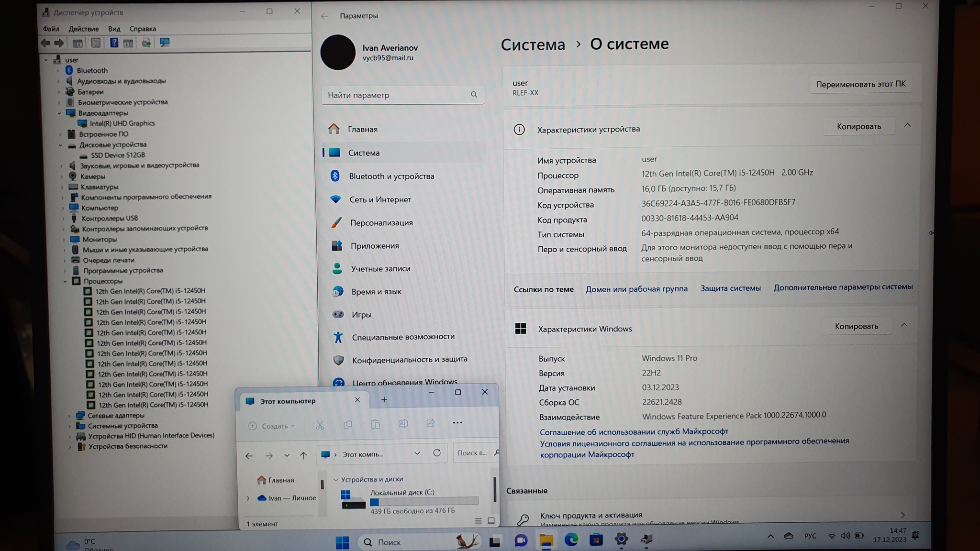This screenshot has width=980, height=551.
Task: Click Локальный диск (C:) usage bar
Action: (424, 501)
